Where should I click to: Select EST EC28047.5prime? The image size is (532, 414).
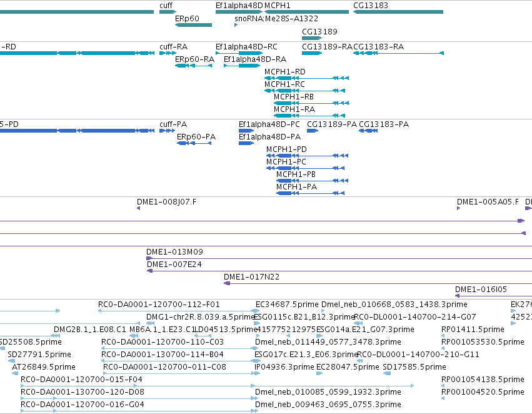point(319,373)
